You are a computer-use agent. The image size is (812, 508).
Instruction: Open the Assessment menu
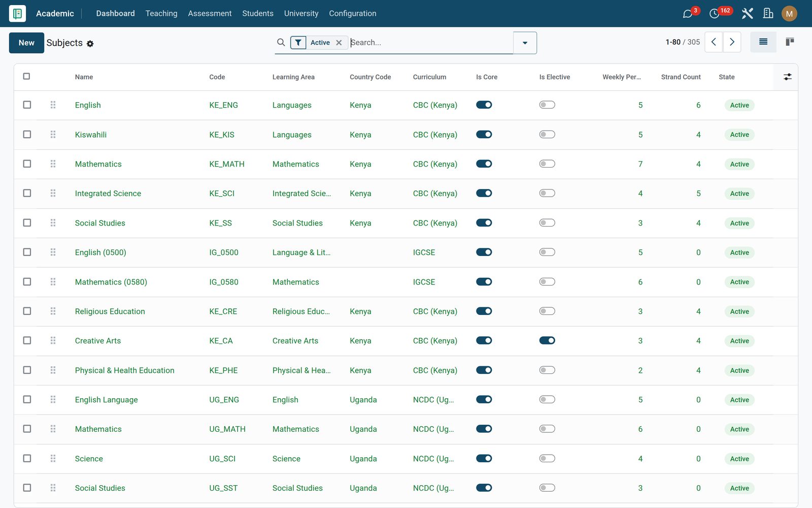[210, 14]
